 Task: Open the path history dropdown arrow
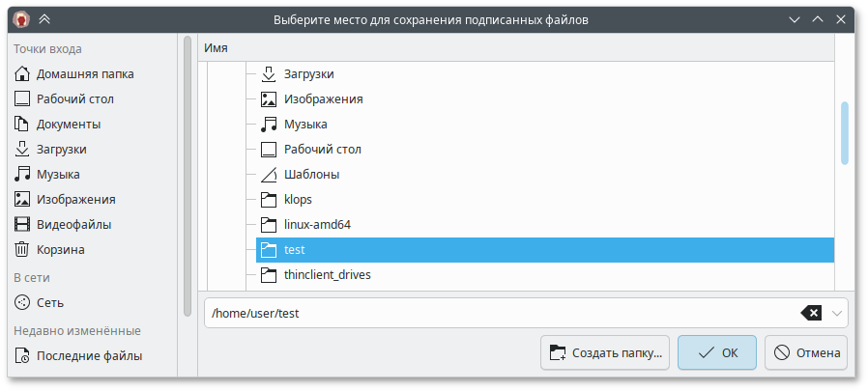pos(837,313)
